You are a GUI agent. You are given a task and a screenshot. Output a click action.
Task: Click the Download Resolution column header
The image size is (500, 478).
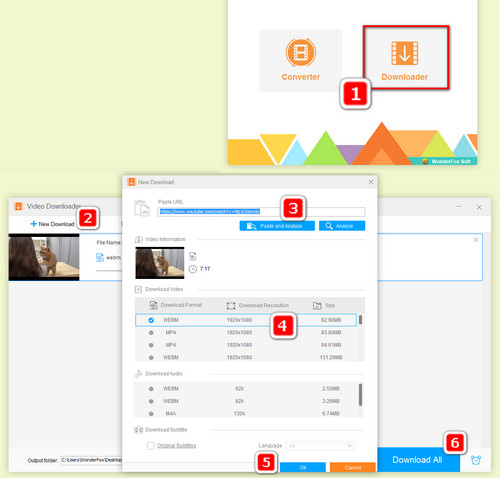coord(258,305)
